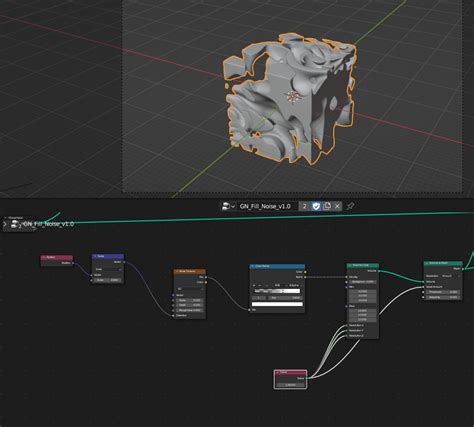Click Volume to Mesh Adaptivity field
The image size is (474, 427).
(x=443, y=297)
